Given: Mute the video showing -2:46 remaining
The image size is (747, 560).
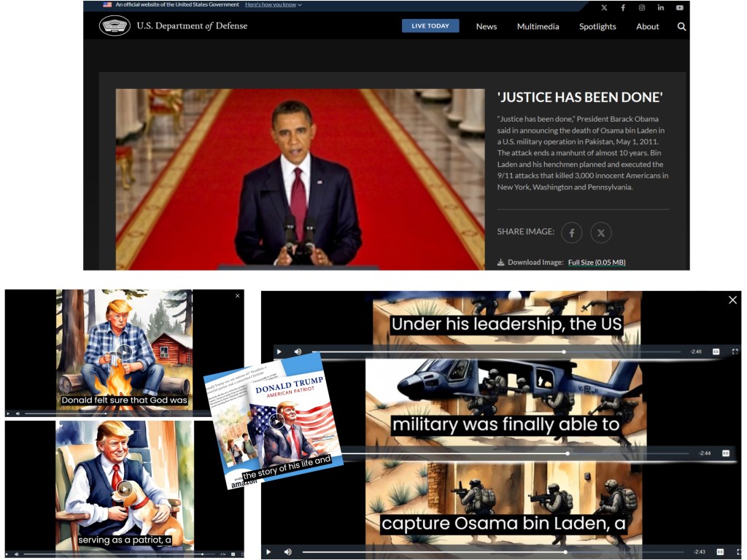Looking at the screenshot, I should pos(298,351).
